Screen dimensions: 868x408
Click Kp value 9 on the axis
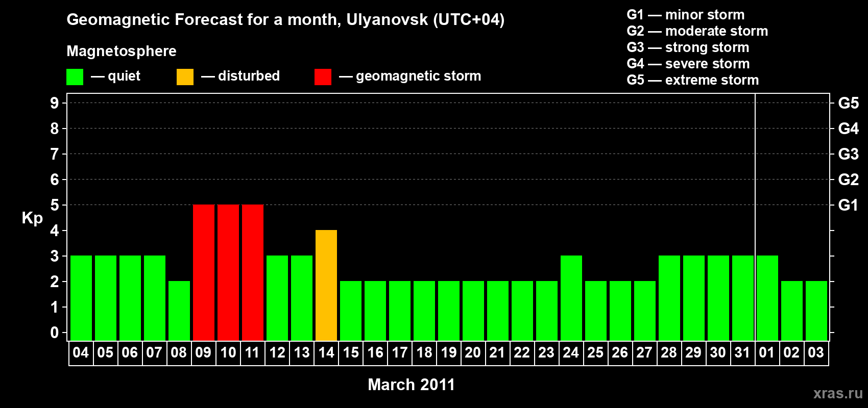click(x=55, y=103)
